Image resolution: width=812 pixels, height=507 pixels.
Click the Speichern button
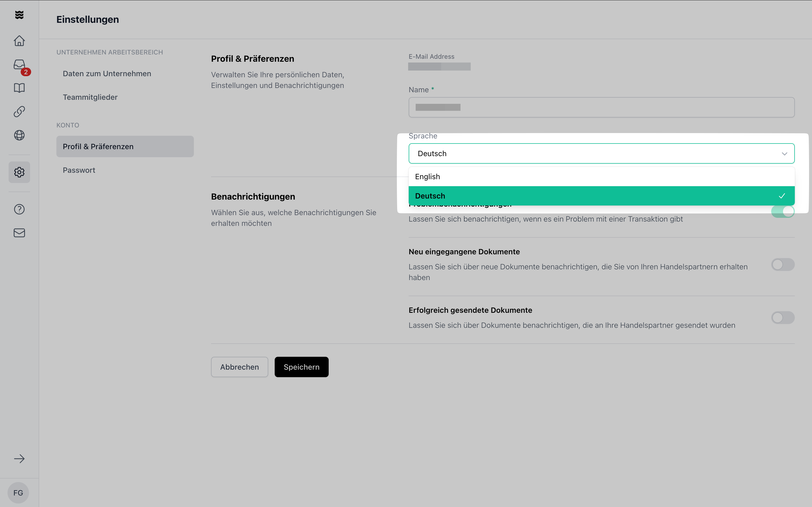point(301,367)
